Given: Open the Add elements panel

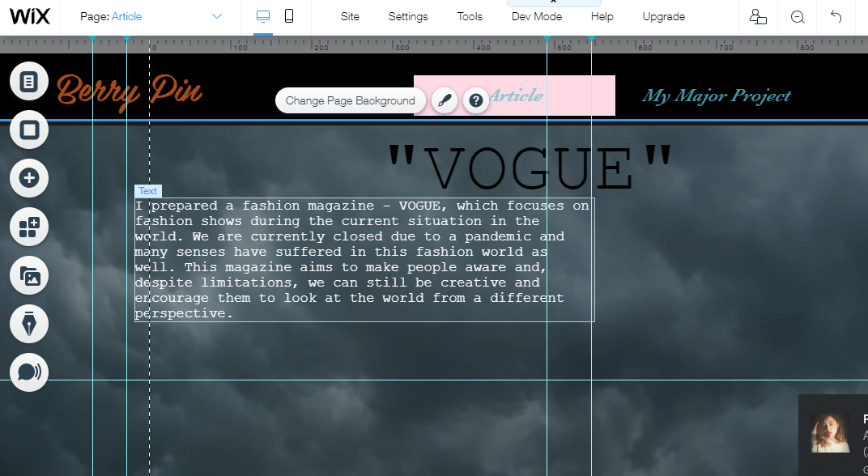Looking at the screenshot, I should pos(29,178).
